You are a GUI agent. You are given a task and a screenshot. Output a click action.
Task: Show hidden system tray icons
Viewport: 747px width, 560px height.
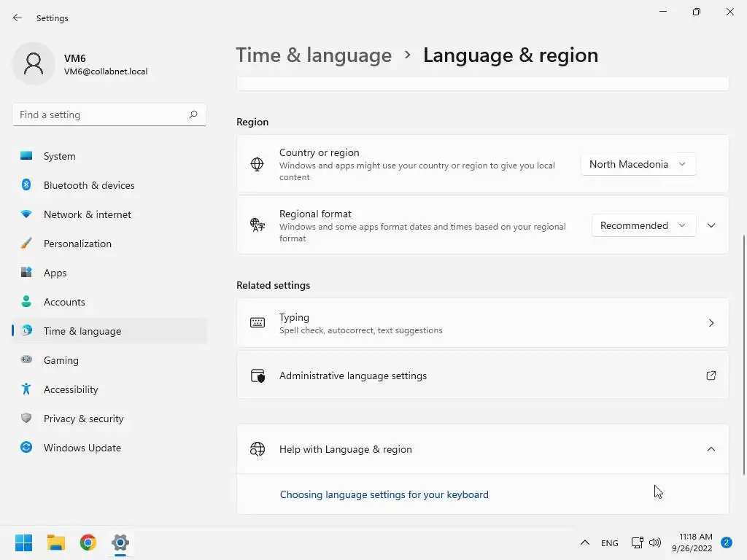(584, 542)
